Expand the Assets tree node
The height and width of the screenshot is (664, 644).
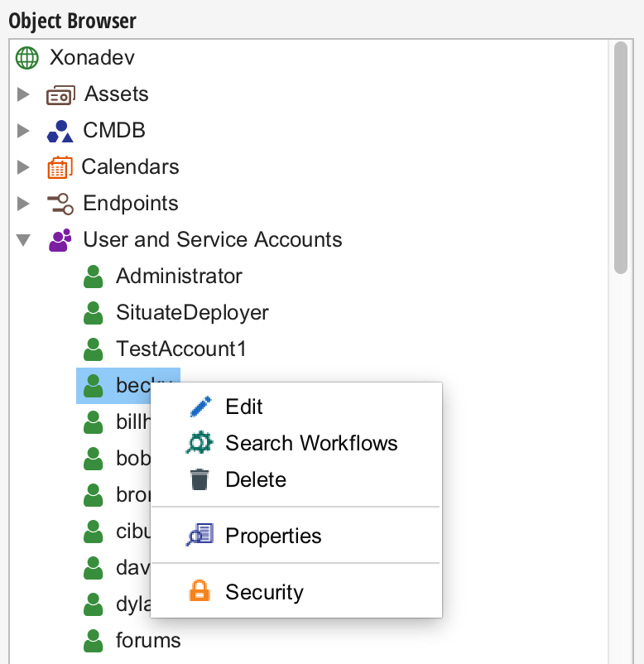pyautogui.click(x=22, y=94)
